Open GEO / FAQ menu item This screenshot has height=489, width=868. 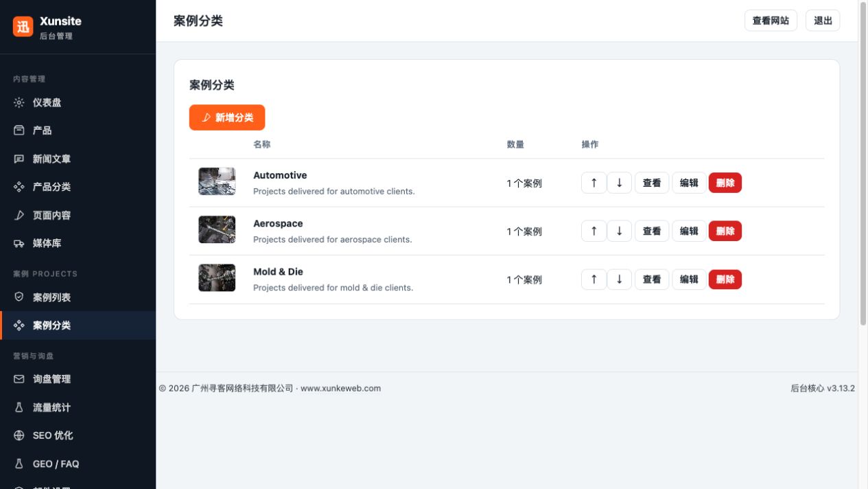pyautogui.click(x=78, y=464)
